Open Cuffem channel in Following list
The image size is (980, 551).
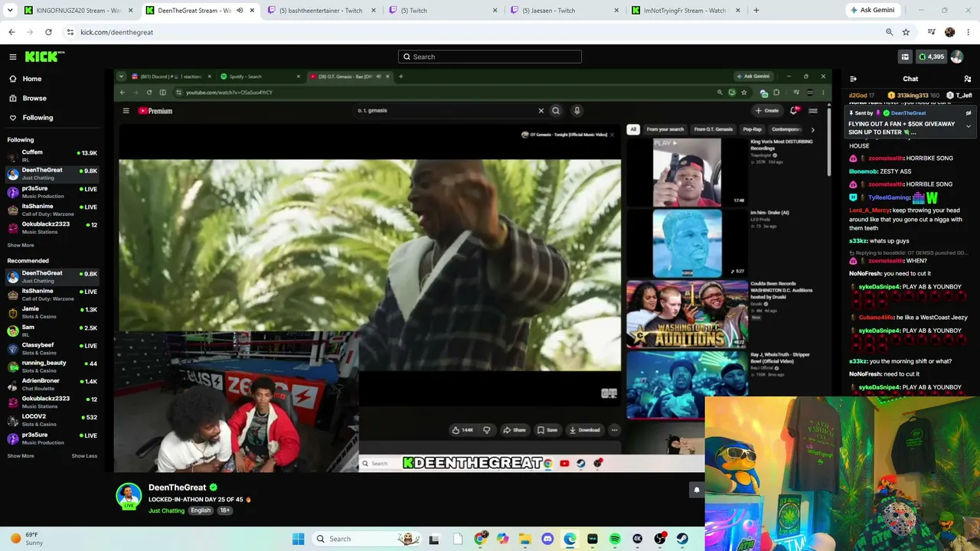(x=52, y=155)
